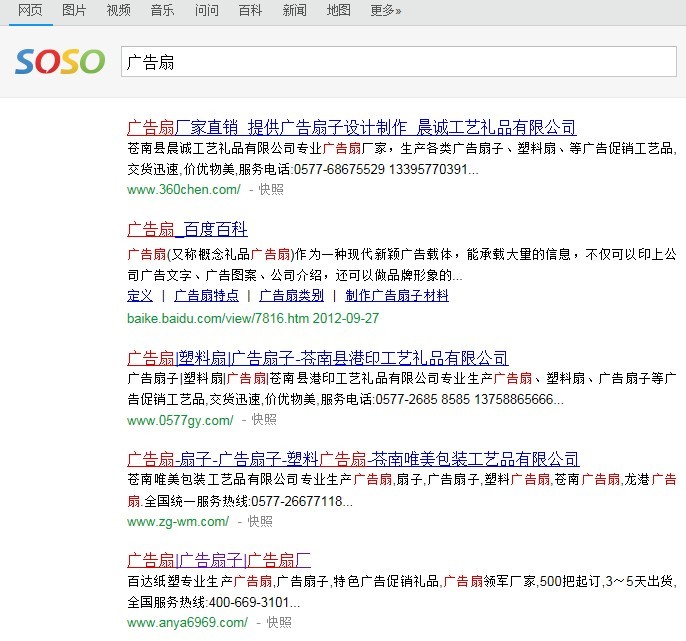Open the 视频 tab

point(118,11)
